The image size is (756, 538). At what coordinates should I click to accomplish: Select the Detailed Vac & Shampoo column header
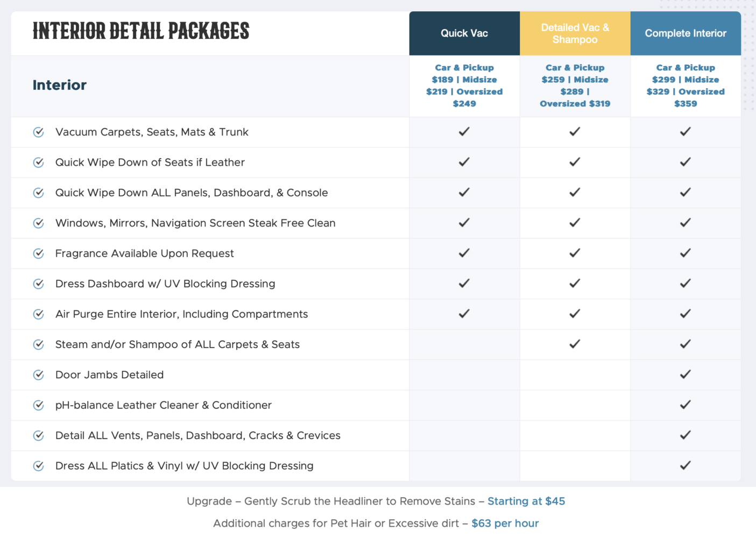575,33
